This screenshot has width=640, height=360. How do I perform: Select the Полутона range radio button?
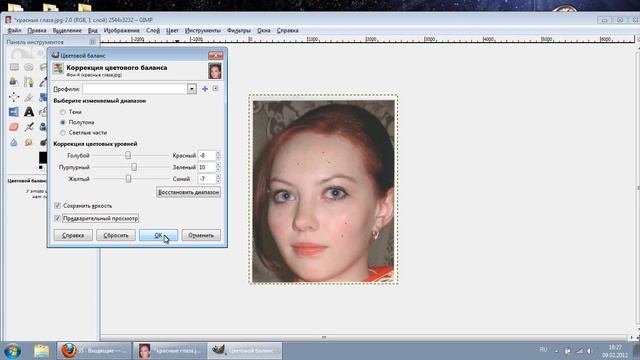point(63,122)
